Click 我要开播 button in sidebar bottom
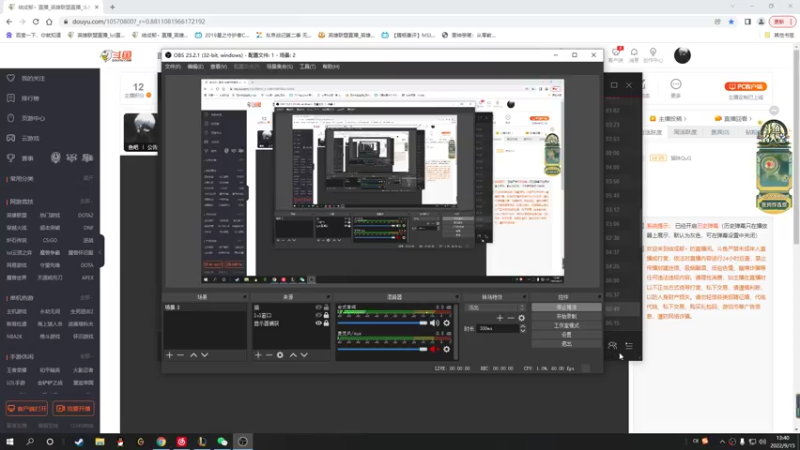 point(73,408)
